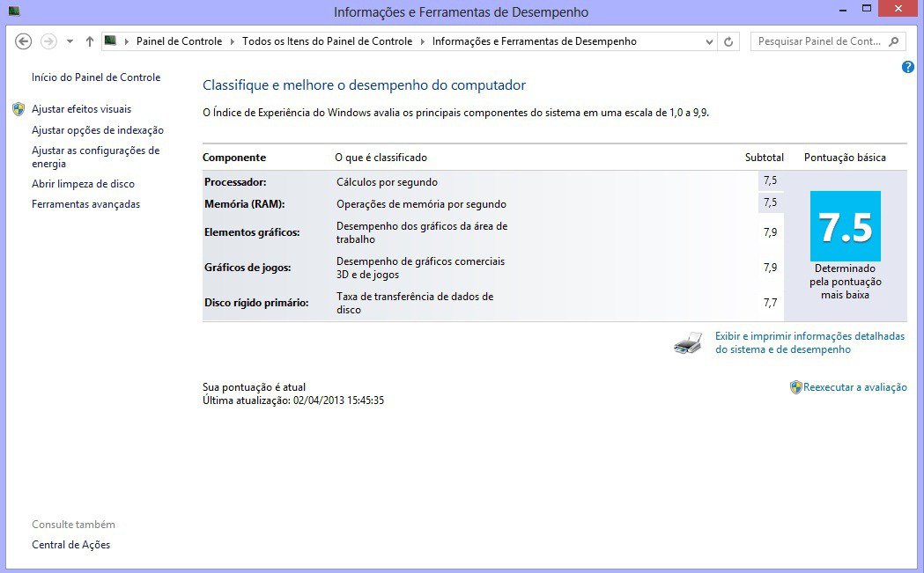Expand chevron before Painel de Controle
924x573 pixels.
(127, 42)
